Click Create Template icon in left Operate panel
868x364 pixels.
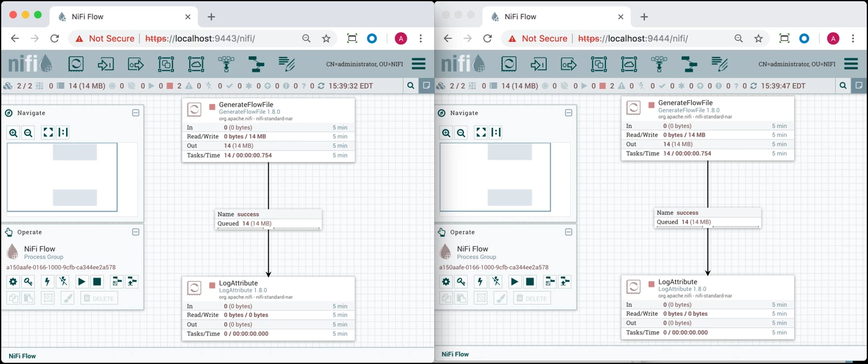(117, 282)
